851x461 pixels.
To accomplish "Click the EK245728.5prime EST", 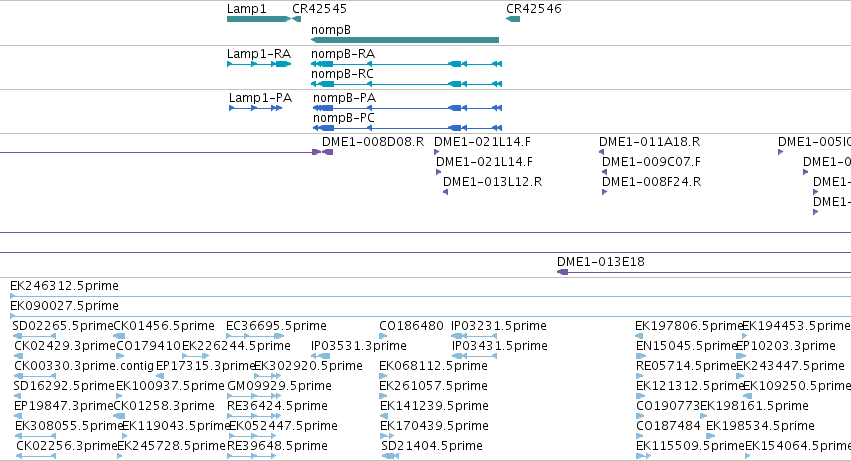I will tap(120, 456).
